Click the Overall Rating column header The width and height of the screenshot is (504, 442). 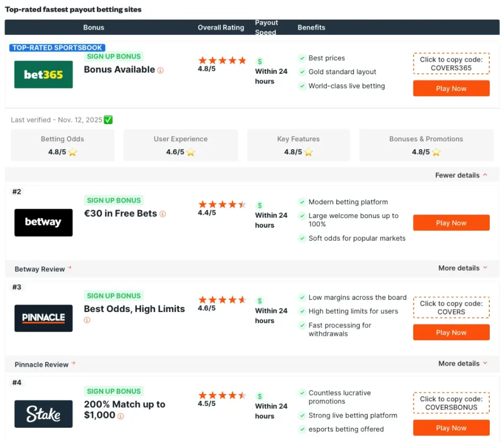220,28
